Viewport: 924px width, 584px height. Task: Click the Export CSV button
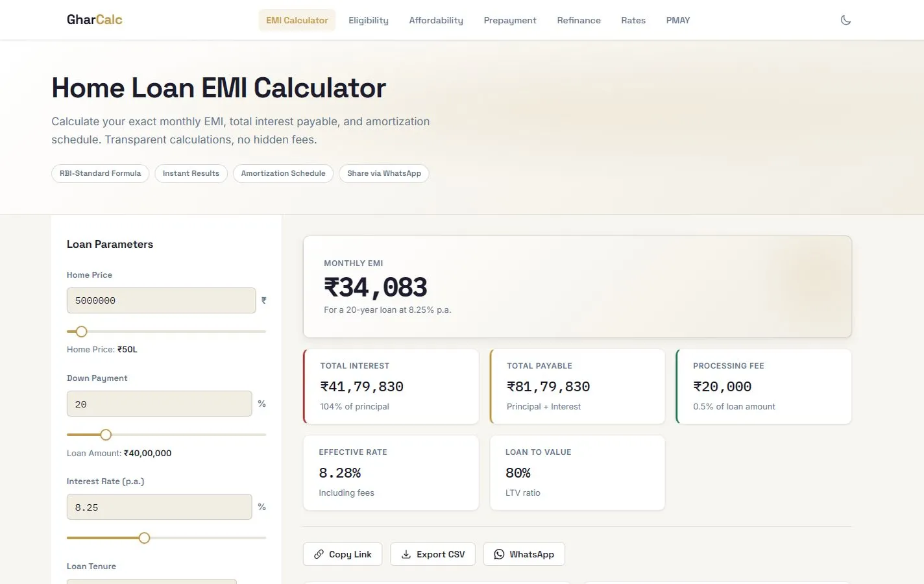tap(433, 554)
